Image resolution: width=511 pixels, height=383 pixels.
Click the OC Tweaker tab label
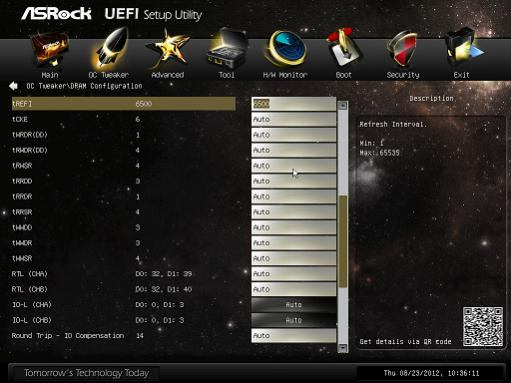pos(109,75)
